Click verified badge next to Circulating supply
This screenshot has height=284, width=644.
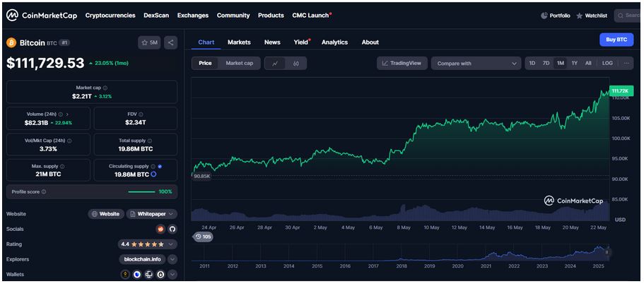pyautogui.click(x=160, y=167)
